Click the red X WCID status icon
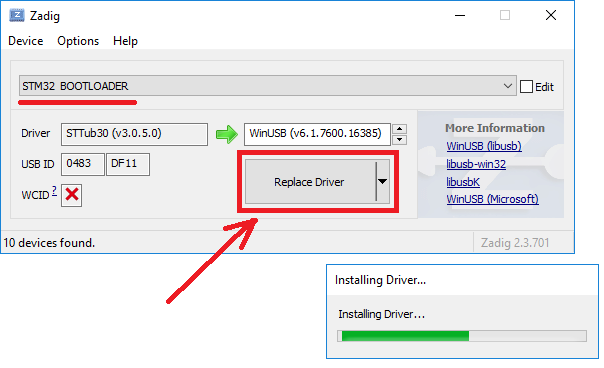This screenshot has width=604, height=368. coord(72,195)
